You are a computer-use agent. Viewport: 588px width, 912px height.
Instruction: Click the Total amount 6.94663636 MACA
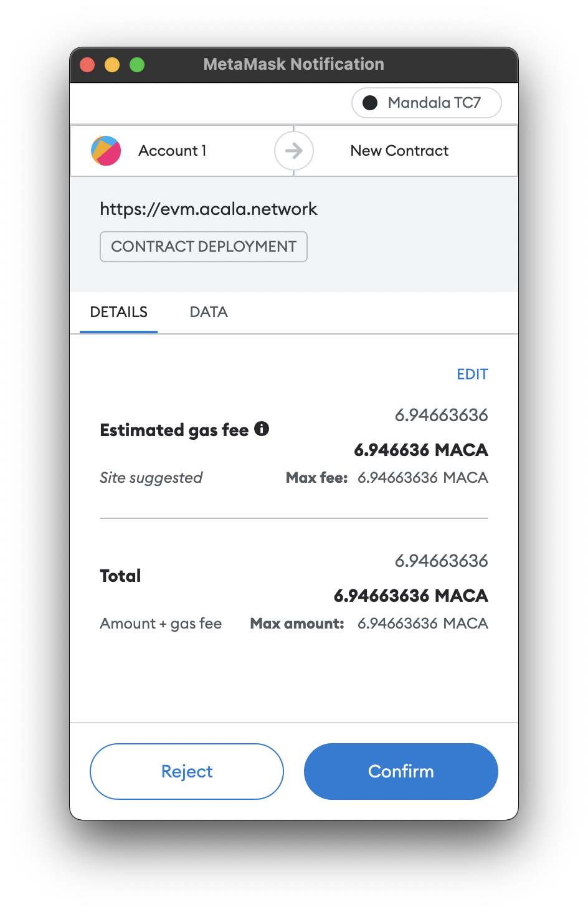411,596
